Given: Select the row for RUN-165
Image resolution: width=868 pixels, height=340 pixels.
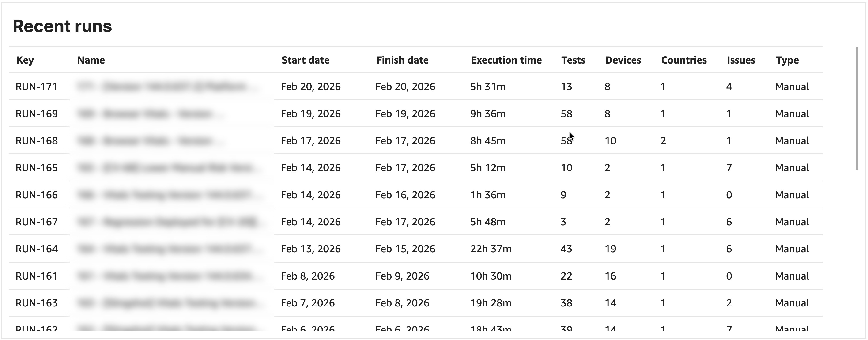Looking at the screenshot, I should tap(36, 167).
